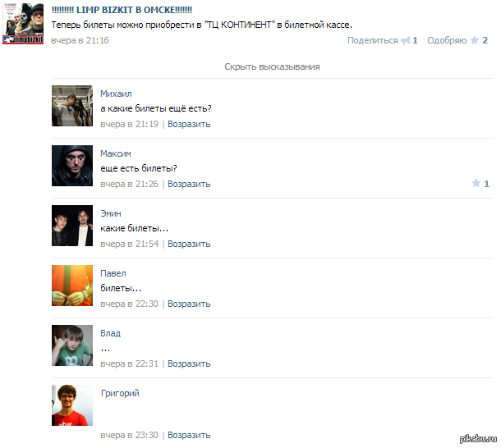Open Павел's orange avatar picture
501x448 pixels.
click(72, 286)
